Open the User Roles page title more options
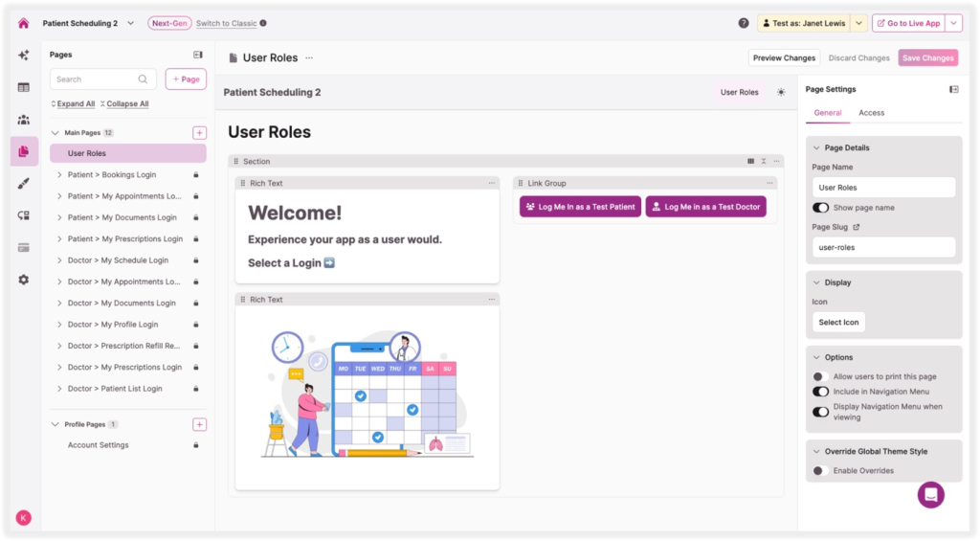 point(309,58)
